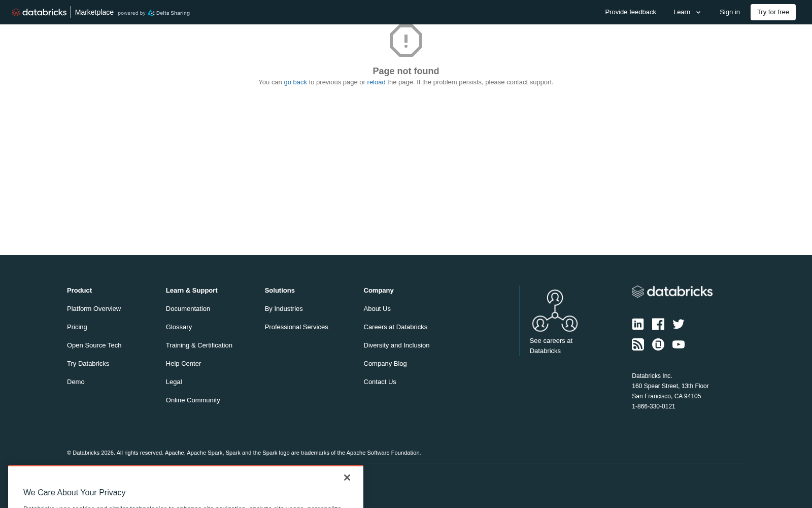Screen dimensions: 812x508
Task: Click the footer Databricks logo
Action: [672, 291]
